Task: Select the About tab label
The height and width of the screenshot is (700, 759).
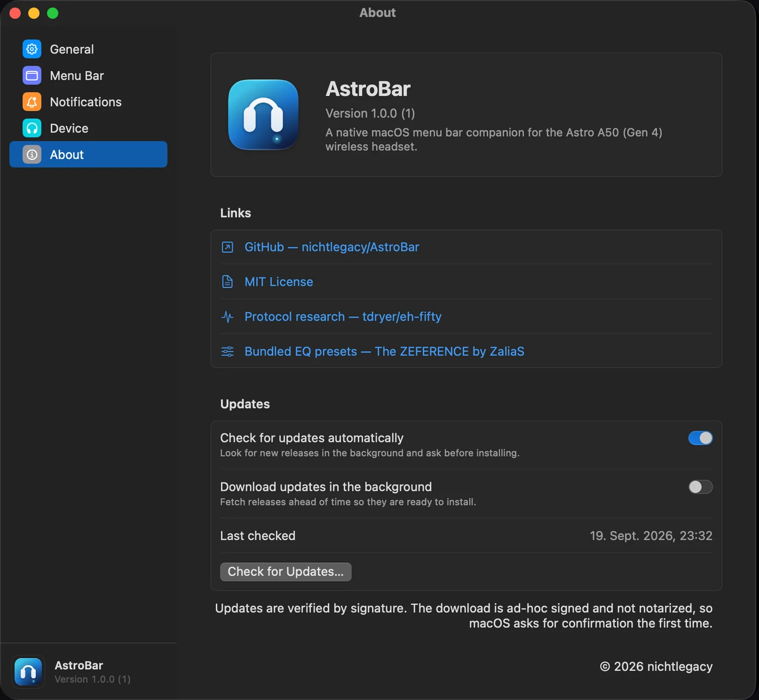Action: click(67, 155)
